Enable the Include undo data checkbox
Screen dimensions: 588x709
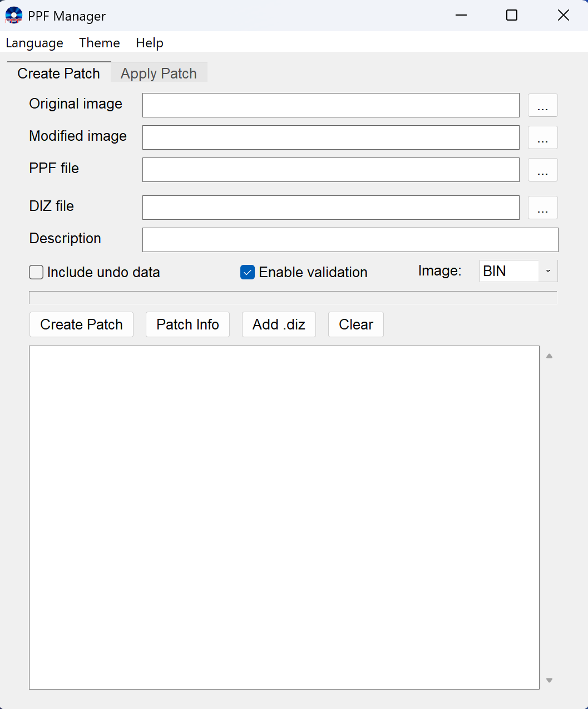[x=37, y=272]
